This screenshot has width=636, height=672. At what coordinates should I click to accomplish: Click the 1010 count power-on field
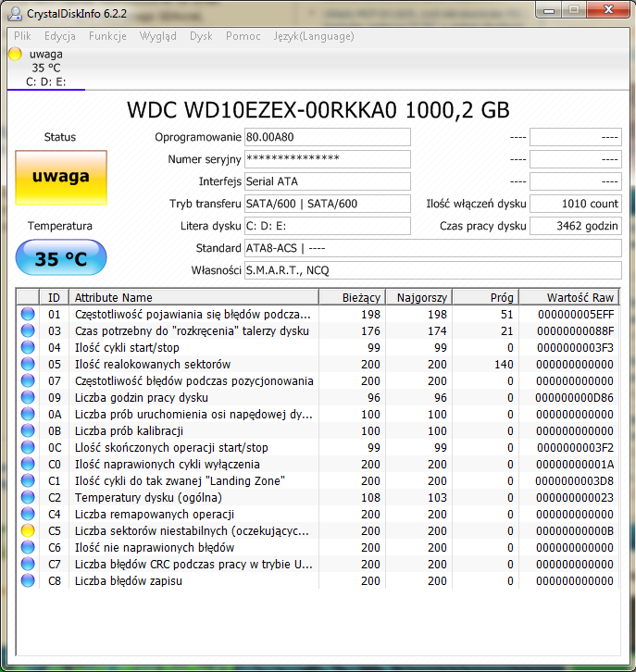tap(576, 204)
